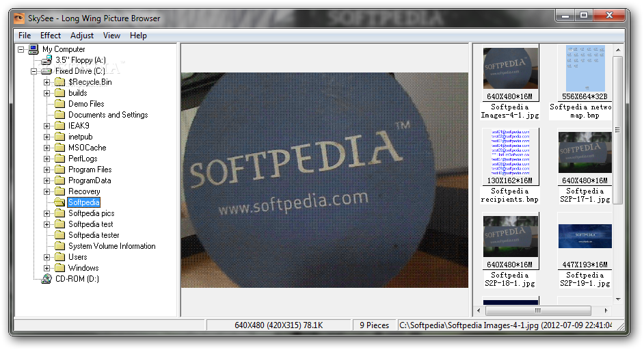The image size is (644, 350).
Task: Click the horizontal scrollbar thumb in thumbnails
Action: pos(537,310)
